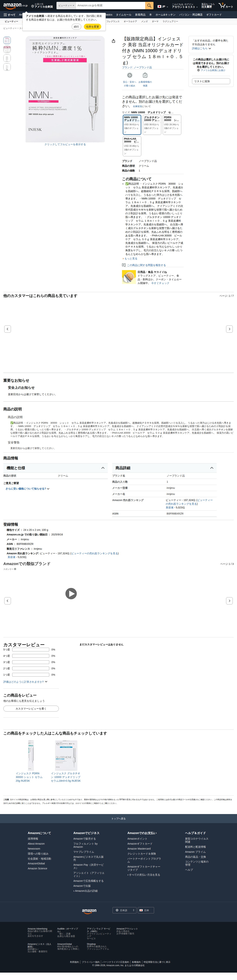Image resolution: width=237 pixels, height=980 pixels.
Task: Click the 日用品・食品 ヤスイイね promo image
Action: [129, 277]
